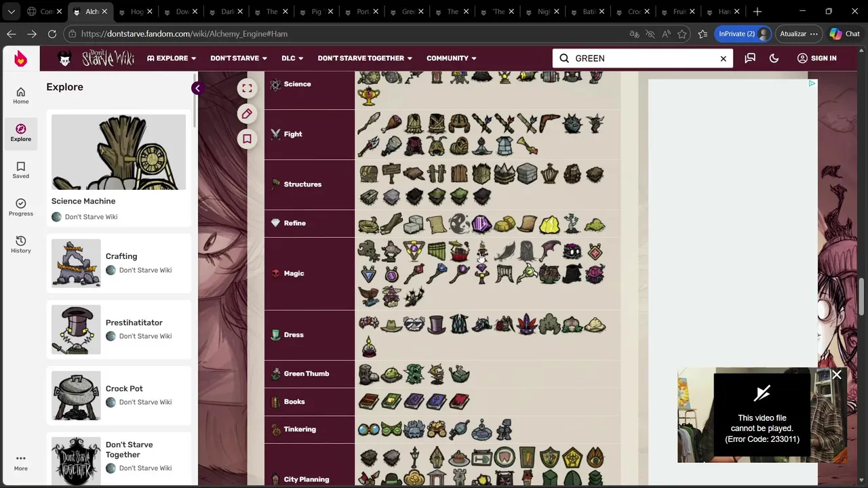
Task: Select the Stone Wall icon in Structures
Action: (x=527, y=174)
